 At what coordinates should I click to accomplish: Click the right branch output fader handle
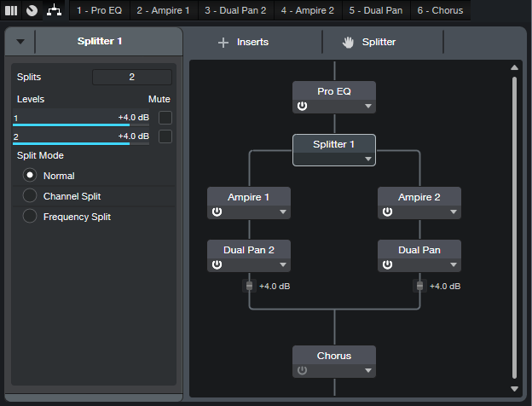pos(419,286)
